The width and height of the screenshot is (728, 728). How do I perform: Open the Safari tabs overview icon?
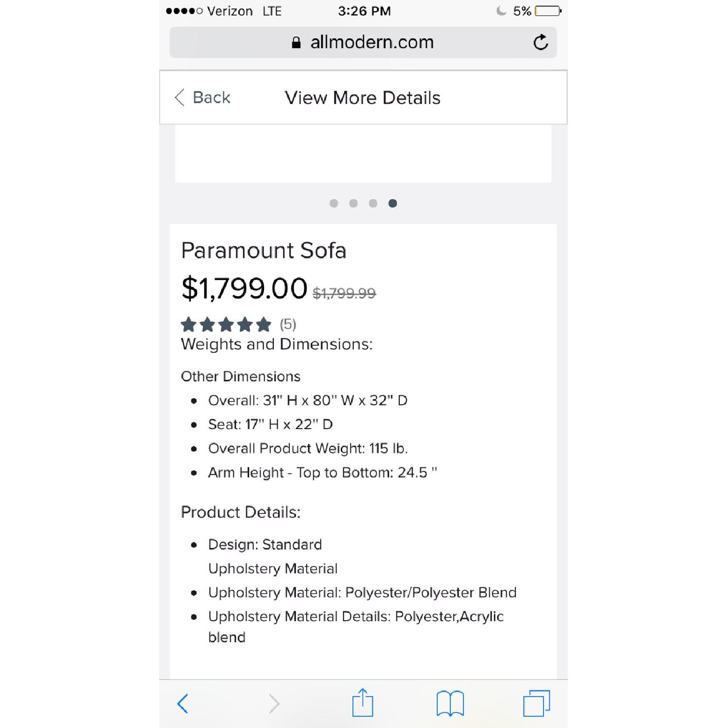536,703
